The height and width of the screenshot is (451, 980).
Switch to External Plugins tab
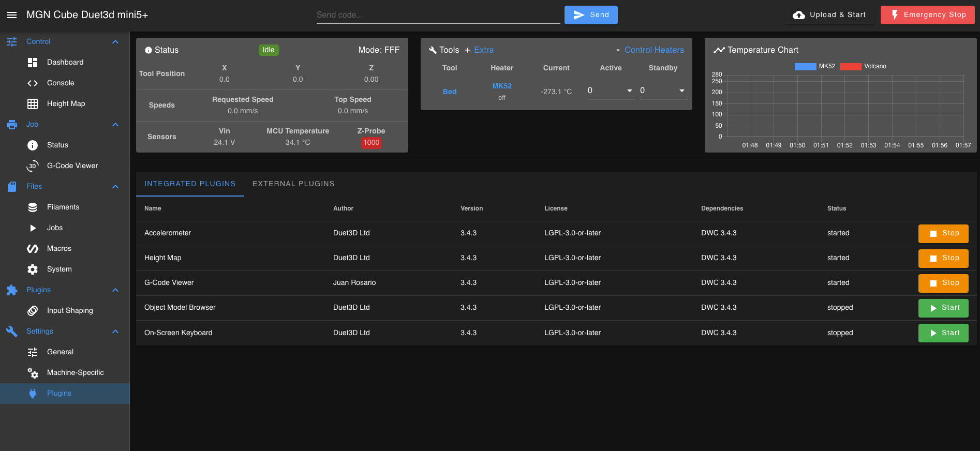[x=293, y=184]
